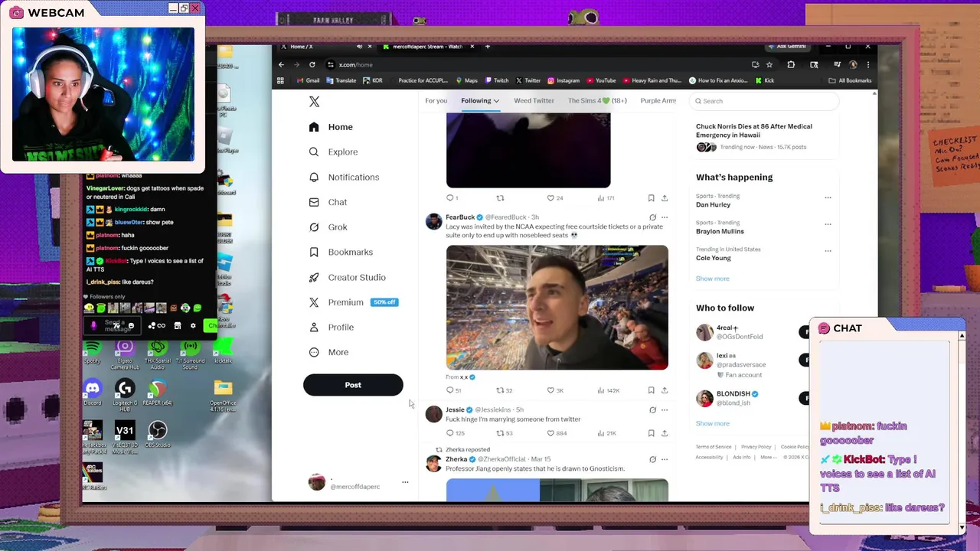Open More in the X sidebar
The width and height of the screenshot is (980, 551).
pos(328,353)
